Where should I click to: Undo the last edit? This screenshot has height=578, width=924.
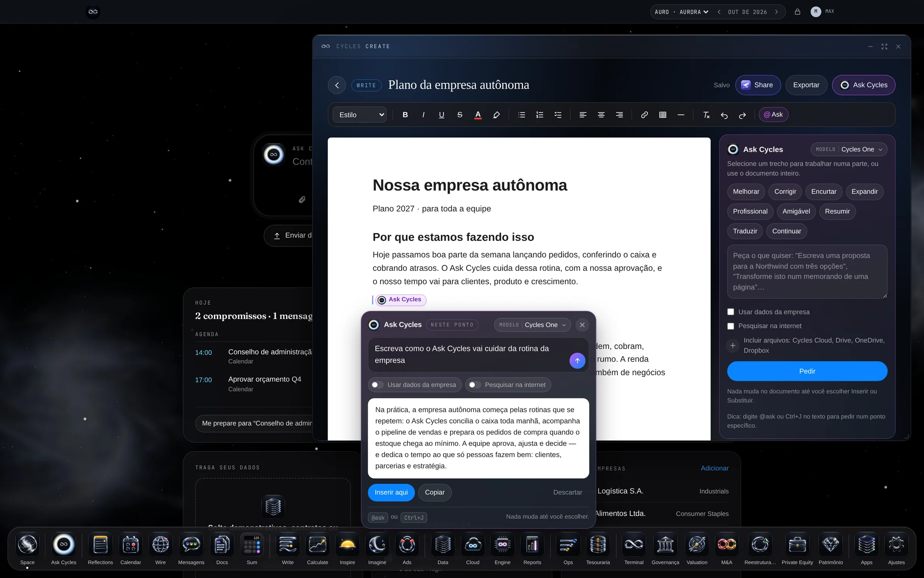point(724,115)
